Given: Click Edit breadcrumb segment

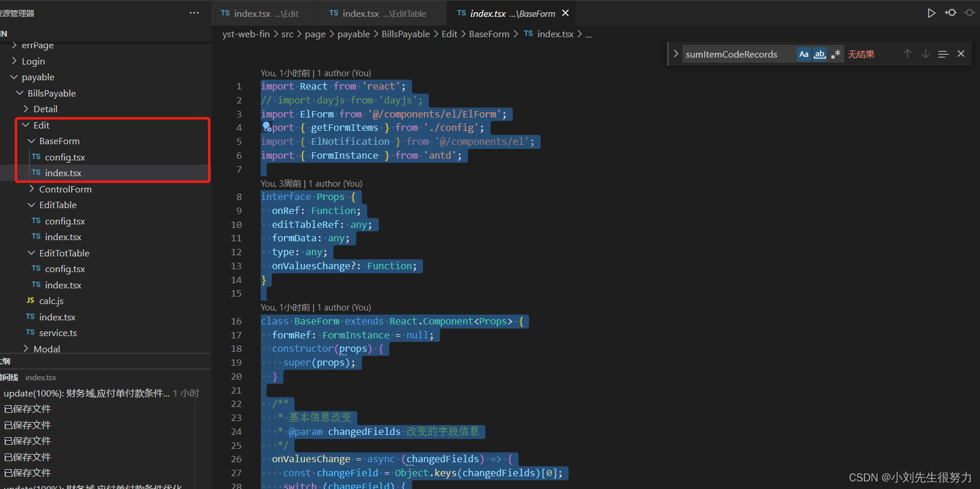Looking at the screenshot, I should point(449,34).
